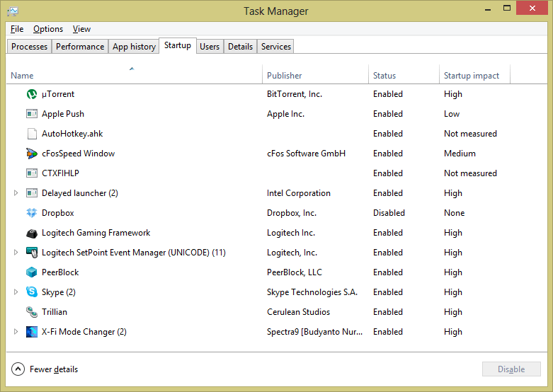Screen dimensions: 553x392
Task: Select the Startup tab
Action: [178, 45]
